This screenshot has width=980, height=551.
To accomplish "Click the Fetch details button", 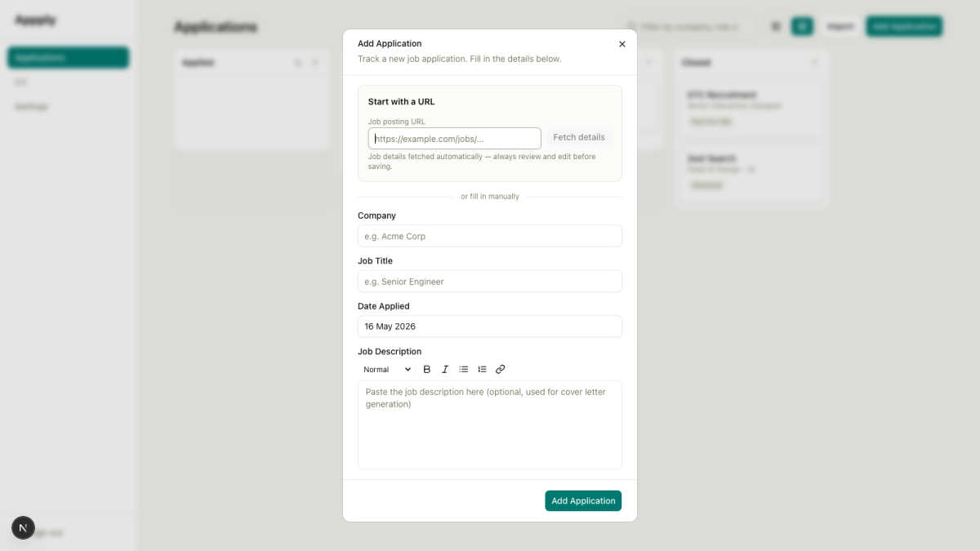I will [x=579, y=137].
